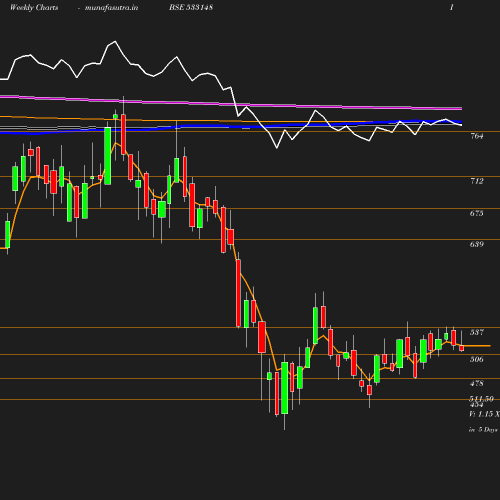The image size is (500, 500).
Task: Click the 506 price level label
Action: click(x=476, y=359)
